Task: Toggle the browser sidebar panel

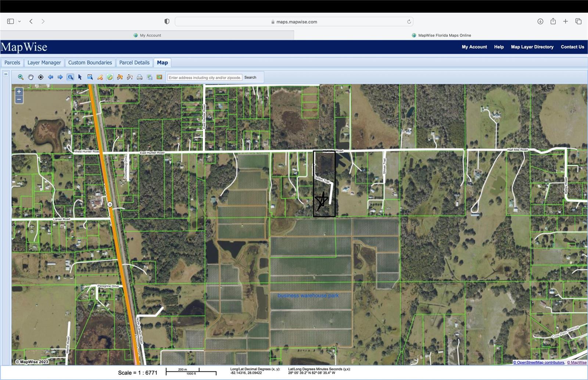Action: pyautogui.click(x=11, y=21)
